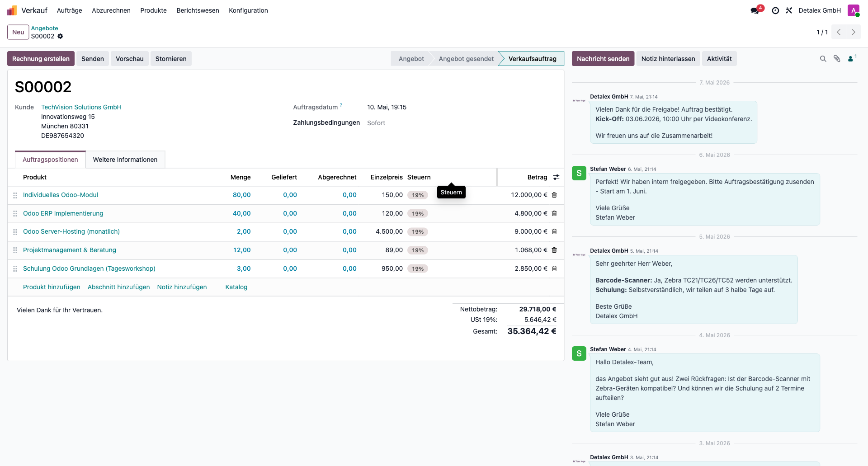Open the Produkte menu

[x=154, y=10]
